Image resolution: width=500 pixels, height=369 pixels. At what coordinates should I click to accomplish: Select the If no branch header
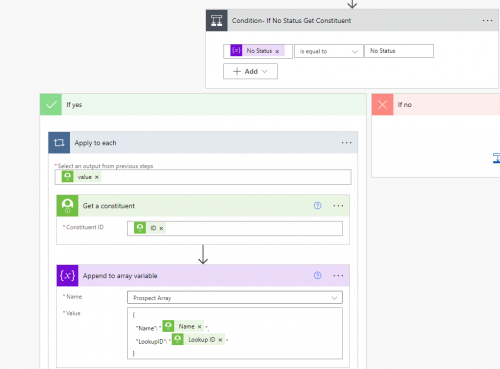[436, 105]
